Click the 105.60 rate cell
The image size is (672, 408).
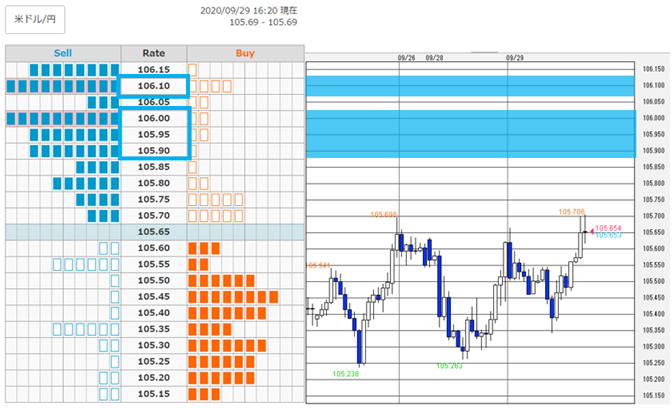tap(154, 248)
